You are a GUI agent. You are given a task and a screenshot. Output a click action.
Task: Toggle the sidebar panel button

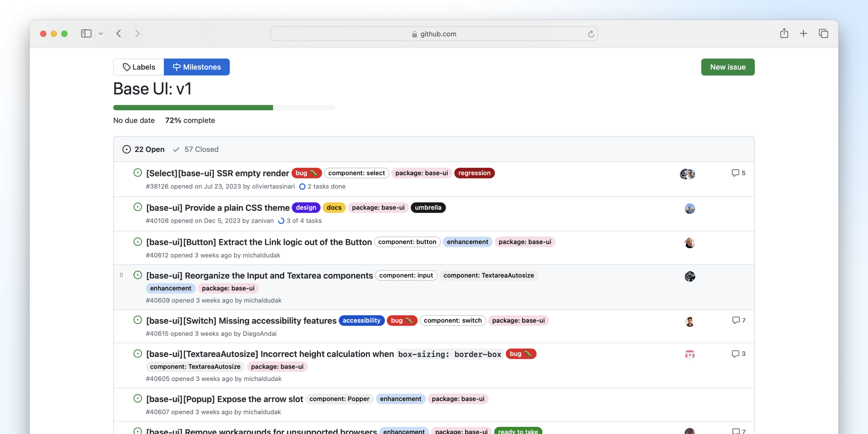[x=85, y=34]
